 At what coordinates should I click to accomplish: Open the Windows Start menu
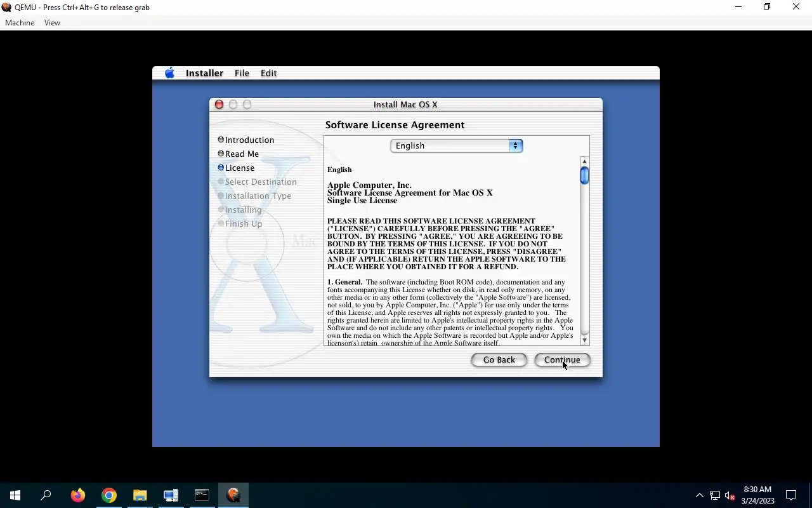(x=15, y=495)
